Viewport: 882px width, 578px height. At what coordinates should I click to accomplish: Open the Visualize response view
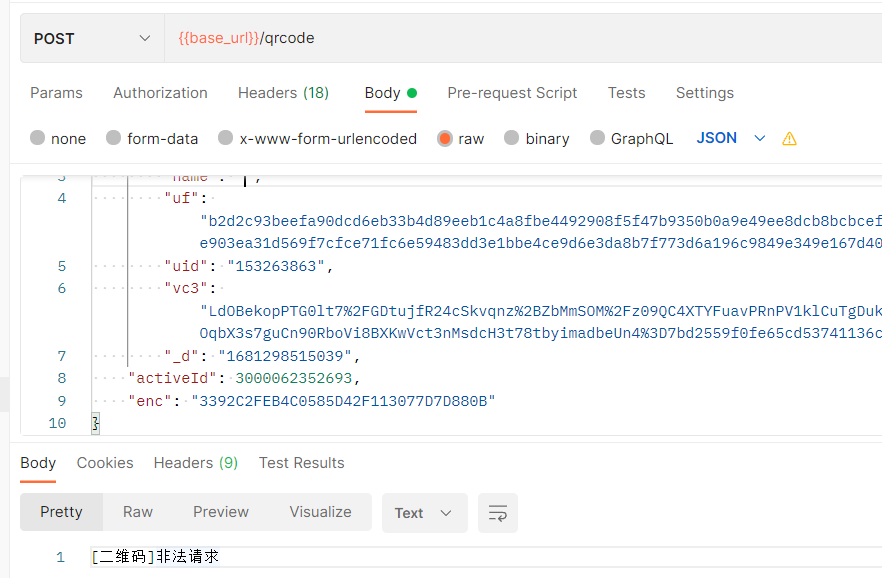click(x=320, y=512)
